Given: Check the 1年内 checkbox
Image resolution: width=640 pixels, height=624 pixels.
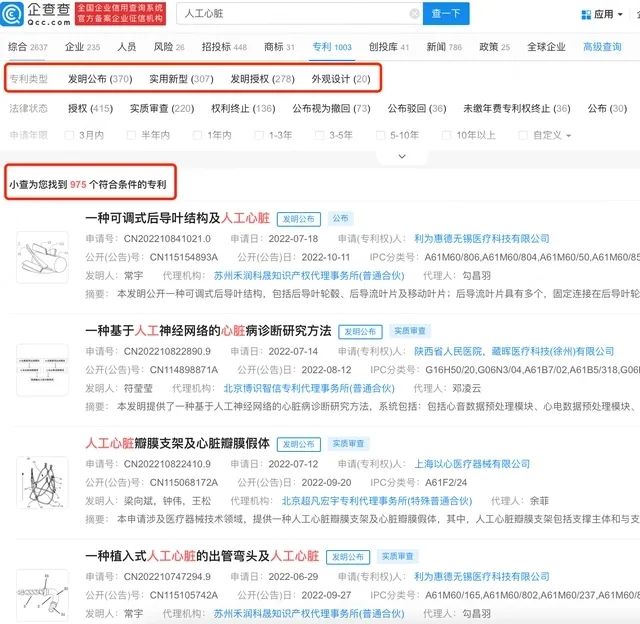Looking at the screenshot, I should [x=197, y=135].
